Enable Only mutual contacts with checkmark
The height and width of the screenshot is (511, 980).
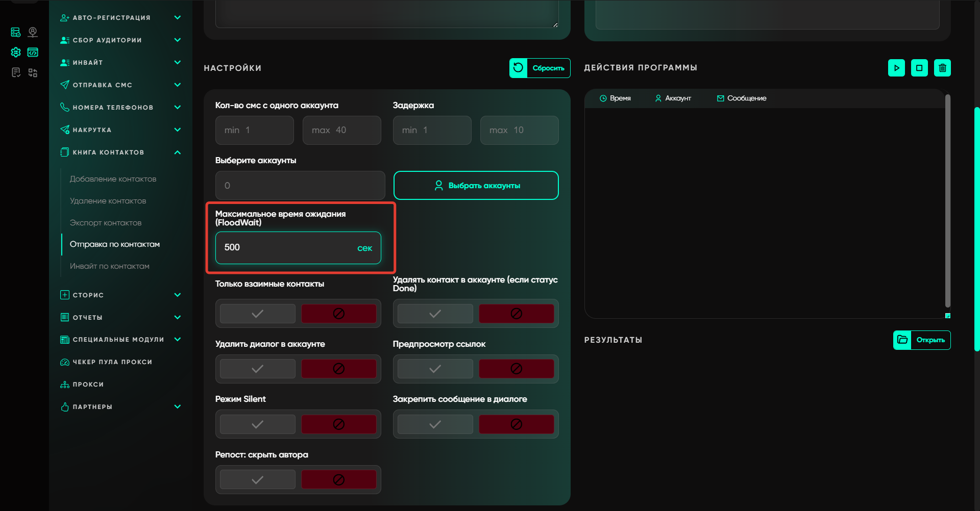[x=258, y=314]
